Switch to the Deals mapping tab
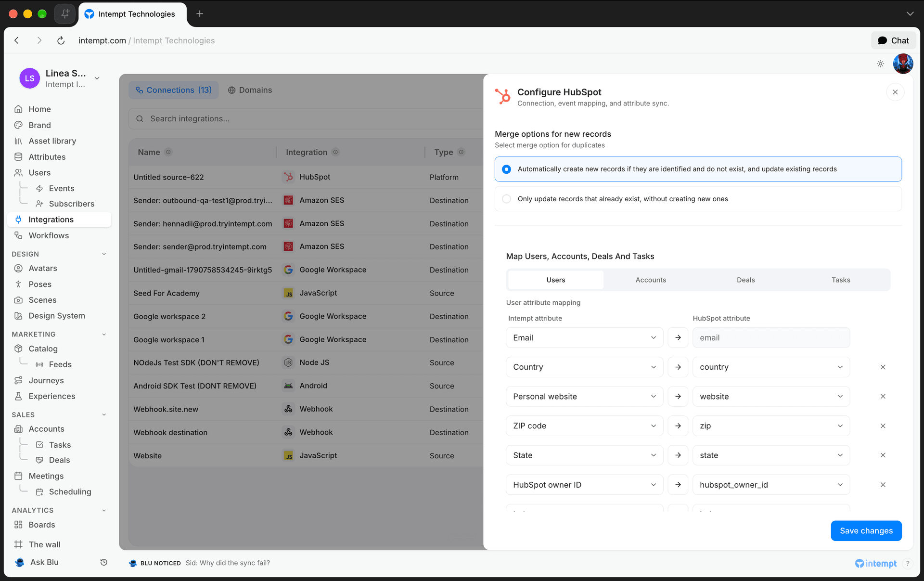The image size is (924, 581). coord(746,280)
